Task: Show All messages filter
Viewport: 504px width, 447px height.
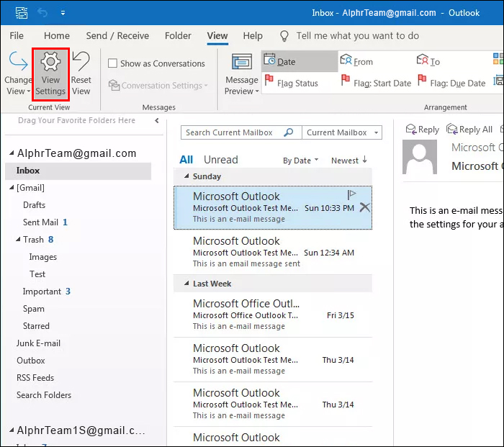Action: tap(186, 160)
